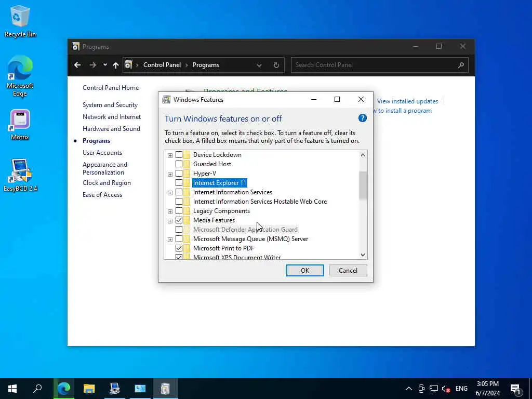Open File Explorer from the taskbar
The width and height of the screenshot is (532, 399).
(x=89, y=389)
